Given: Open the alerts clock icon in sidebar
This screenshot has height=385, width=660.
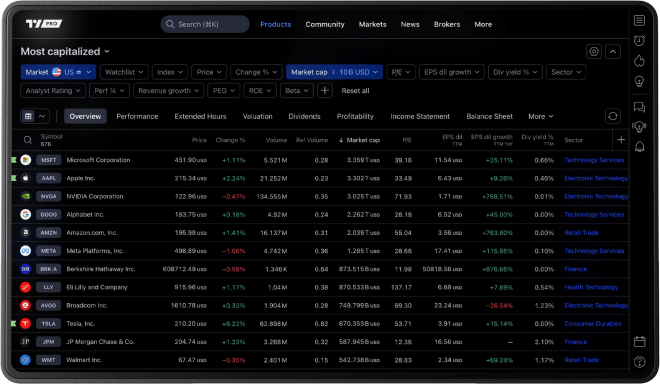Looking at the screenshot, I should click(639, 40).
